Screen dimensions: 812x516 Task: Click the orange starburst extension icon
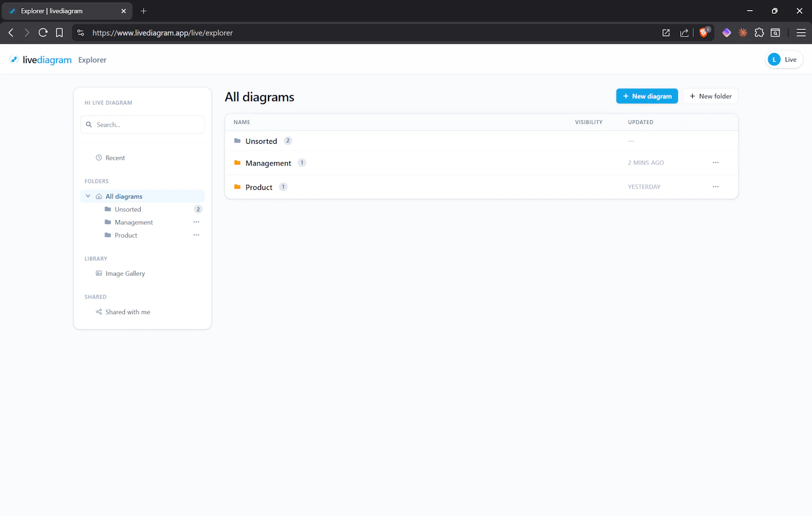743,33
